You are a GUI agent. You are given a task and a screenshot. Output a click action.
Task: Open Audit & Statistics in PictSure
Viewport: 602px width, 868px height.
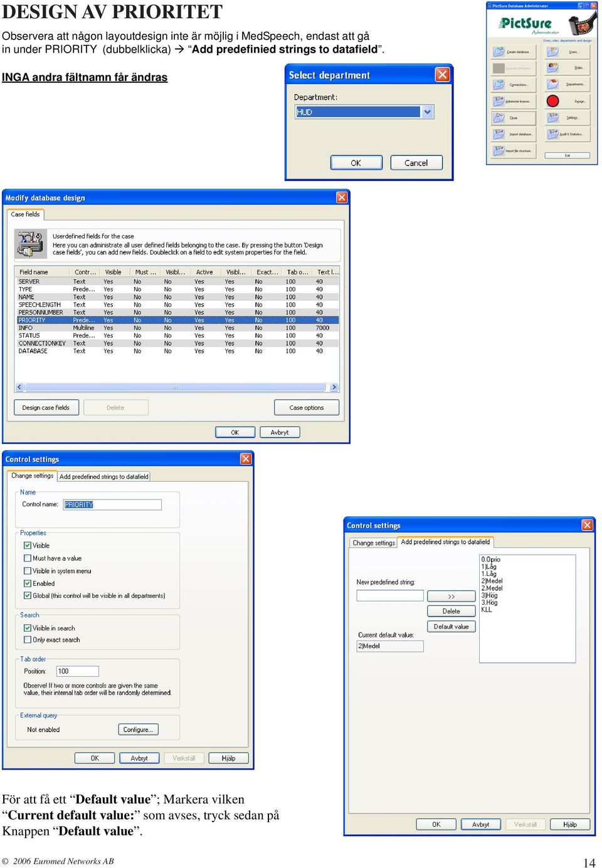(568, 134)
